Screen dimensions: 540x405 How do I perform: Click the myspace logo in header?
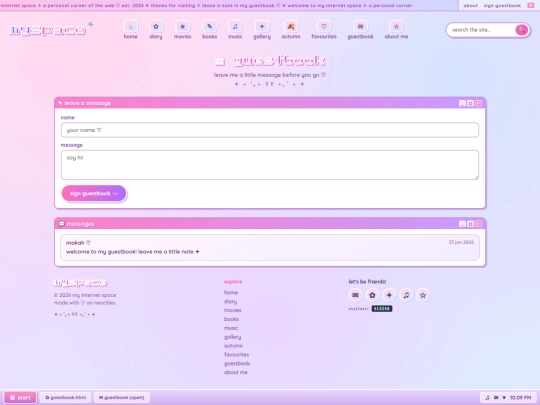pos(48,31)
